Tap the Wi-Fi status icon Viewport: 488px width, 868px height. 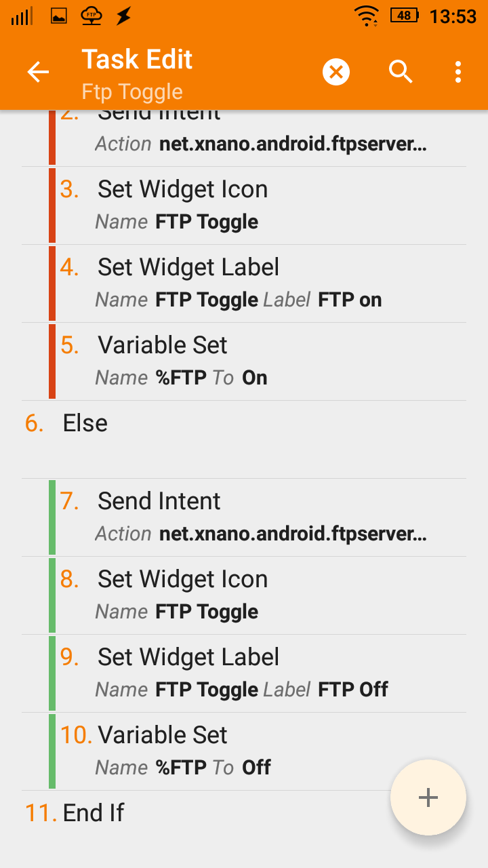point(367,16)
